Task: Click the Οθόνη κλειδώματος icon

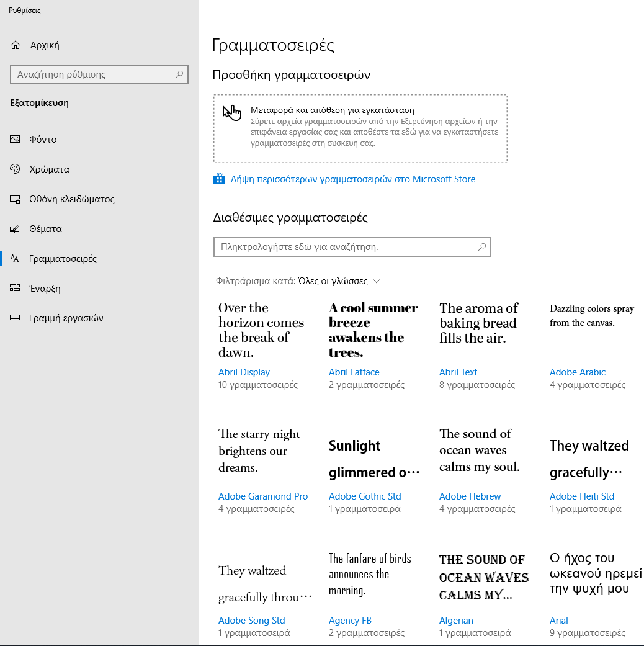Action: 15,199
